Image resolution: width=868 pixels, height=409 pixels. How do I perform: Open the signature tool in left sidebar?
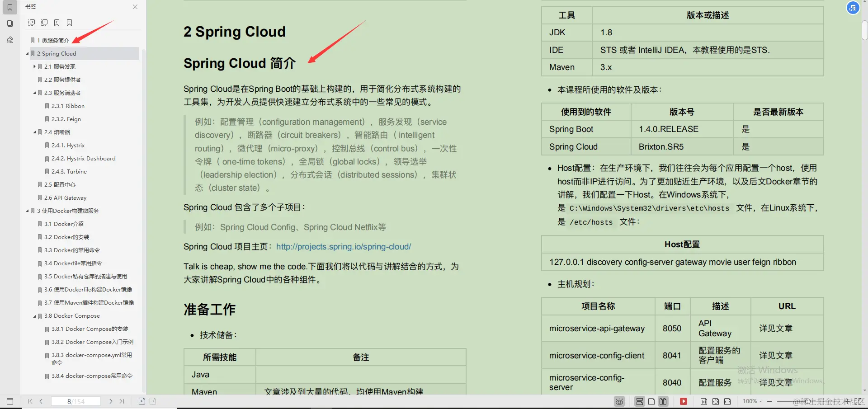click(10, 40)
